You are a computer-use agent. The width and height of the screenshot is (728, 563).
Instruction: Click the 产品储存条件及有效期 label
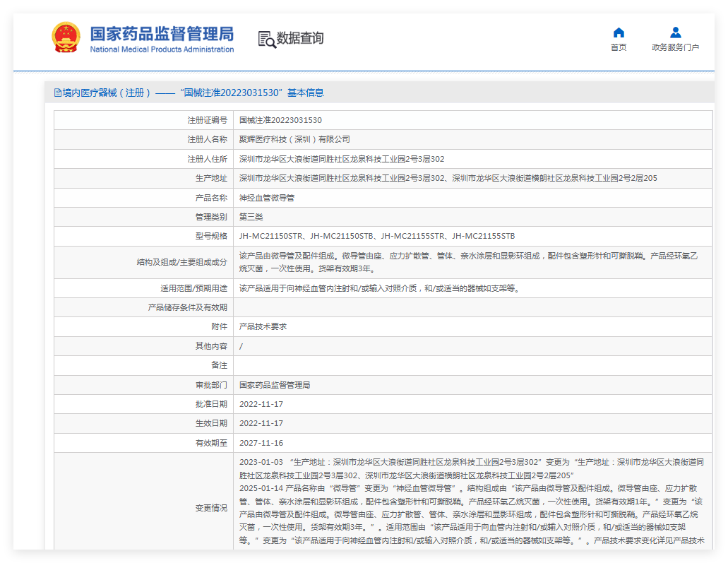[x=188, y=307]
